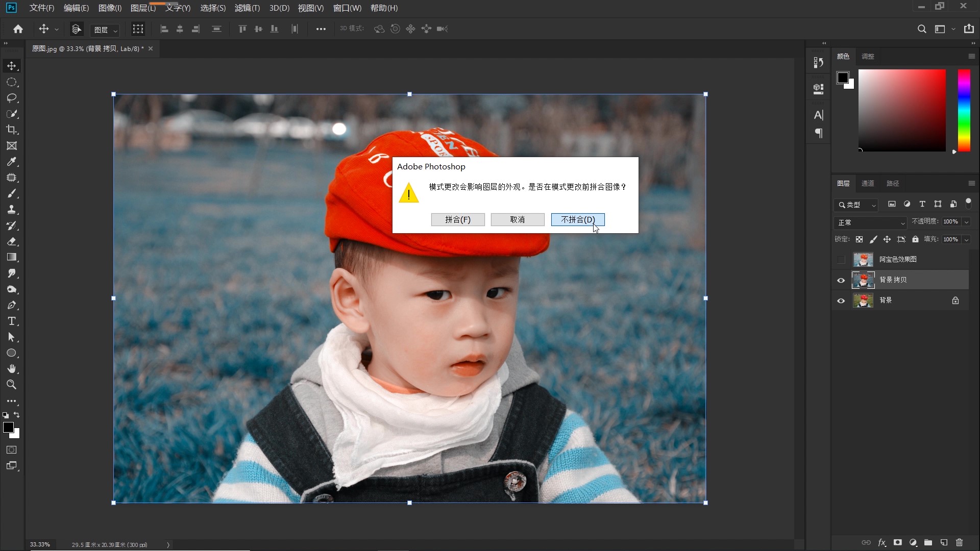
Task: Select the Crop tool
Action: click(x=12, y=130)
